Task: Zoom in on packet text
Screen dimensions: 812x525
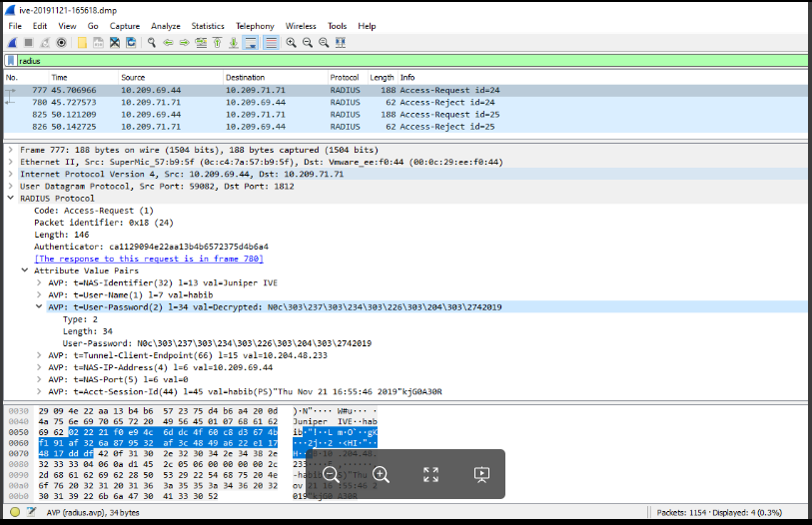Action: tap(291, 43)
